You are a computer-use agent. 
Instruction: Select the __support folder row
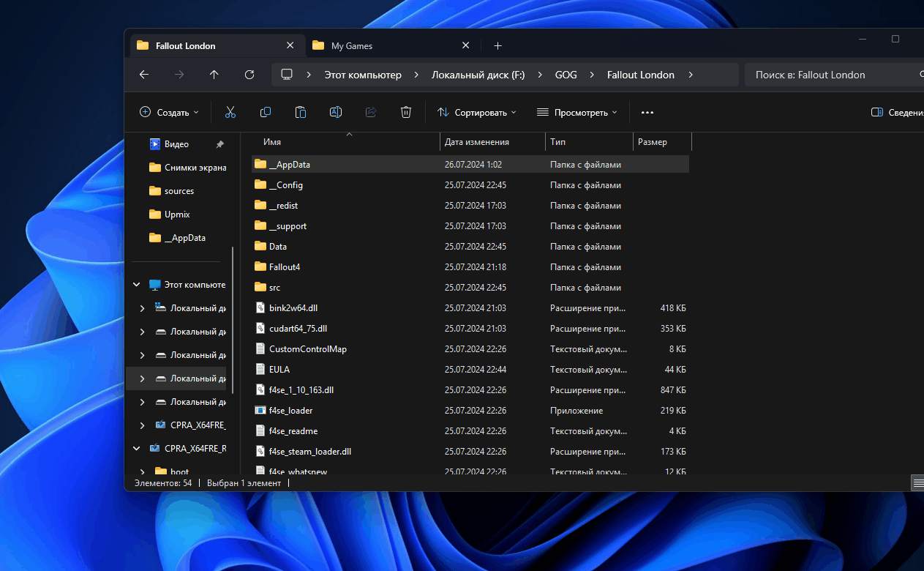470,226
